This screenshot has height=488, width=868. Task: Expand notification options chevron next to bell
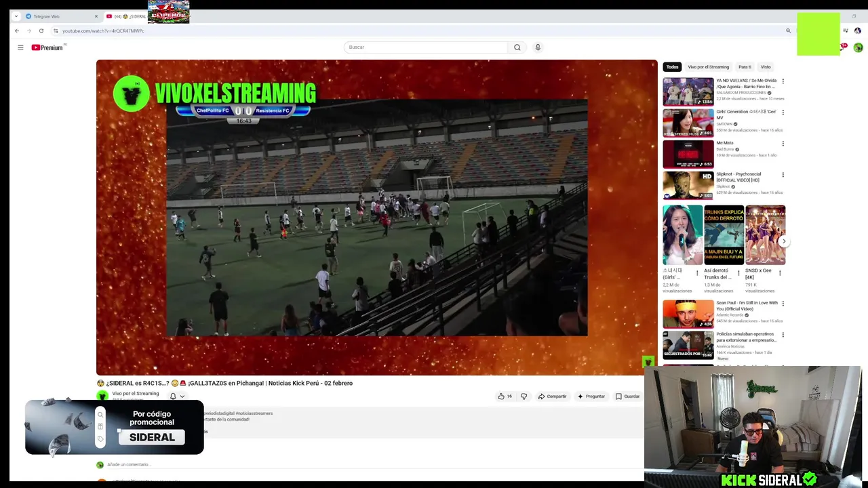coord(182,396)
